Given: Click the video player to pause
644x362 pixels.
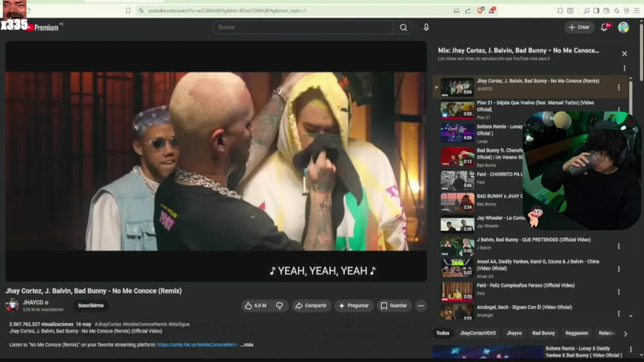Looking at the screenshot, I should pos(216,161).
